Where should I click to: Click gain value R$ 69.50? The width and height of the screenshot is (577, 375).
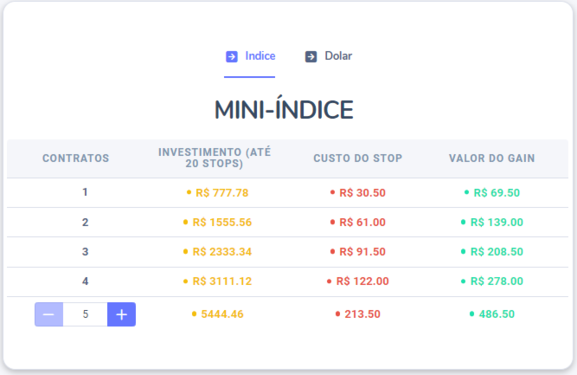click(497, 193)
